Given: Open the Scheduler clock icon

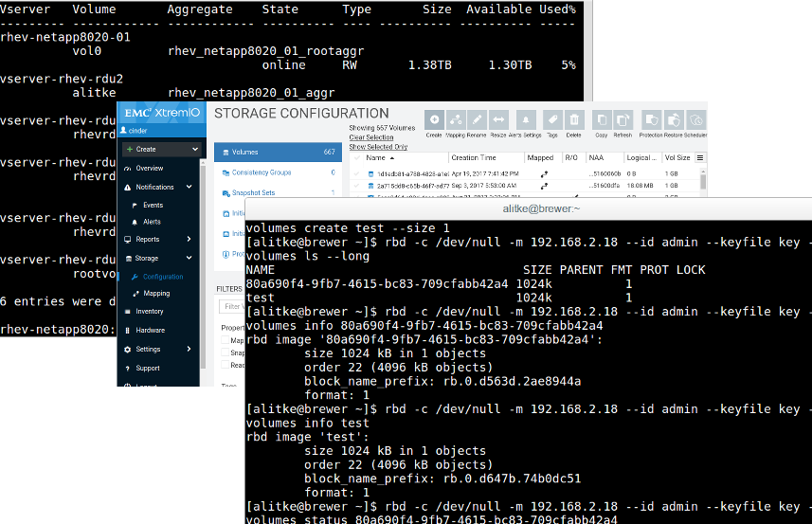Looking at the screenshot, I should pos(696,120).
